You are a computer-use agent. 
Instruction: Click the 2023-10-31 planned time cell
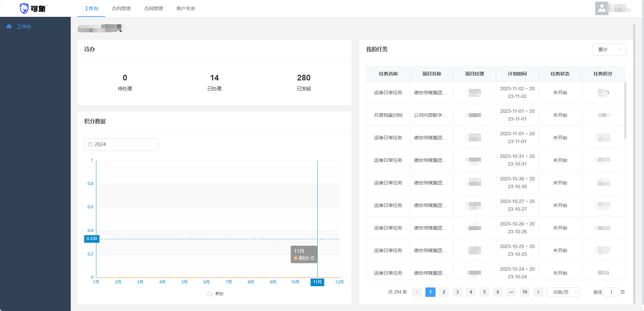[517, 160]
